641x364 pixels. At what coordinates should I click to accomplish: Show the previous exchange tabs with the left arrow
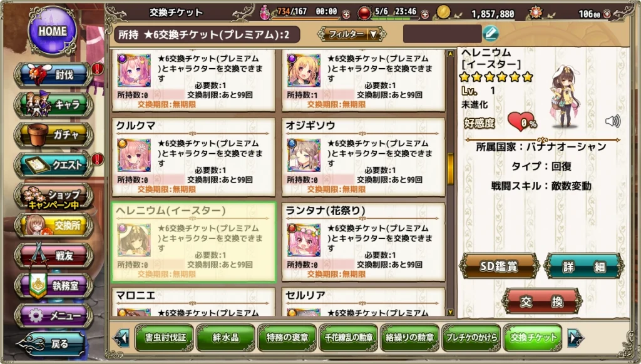point(122,338)
